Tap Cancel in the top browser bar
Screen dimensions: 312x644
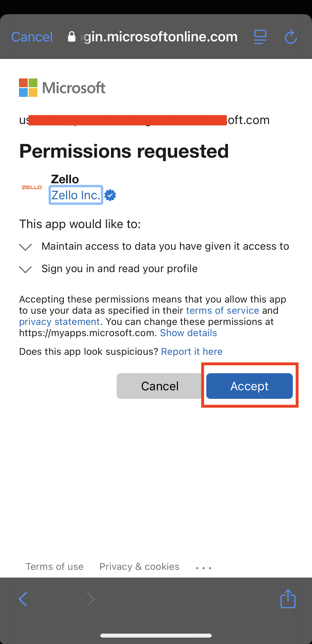(x=32, y=37)
